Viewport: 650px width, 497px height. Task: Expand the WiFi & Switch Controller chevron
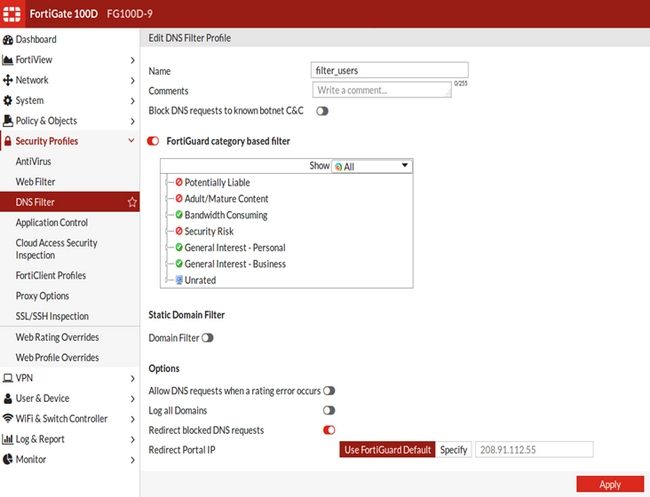pos(132,419)
